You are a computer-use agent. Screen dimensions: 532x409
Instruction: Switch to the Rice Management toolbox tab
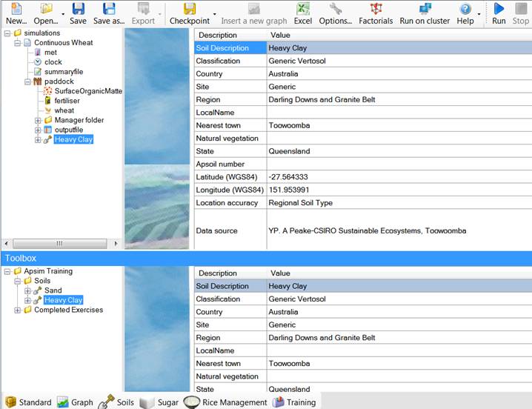coord(225,402)
